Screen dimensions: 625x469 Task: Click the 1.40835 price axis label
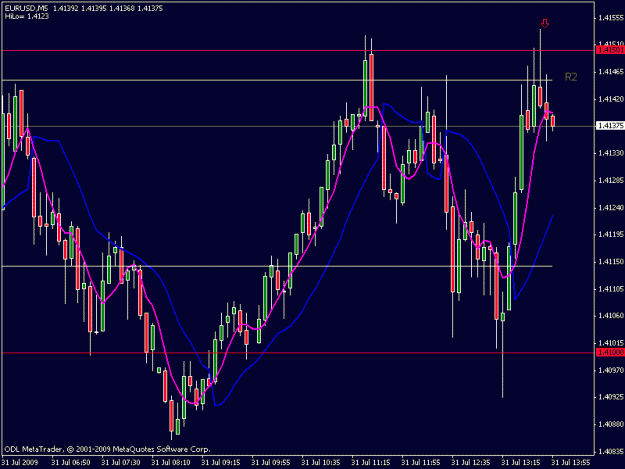click(x=611, y=451)
